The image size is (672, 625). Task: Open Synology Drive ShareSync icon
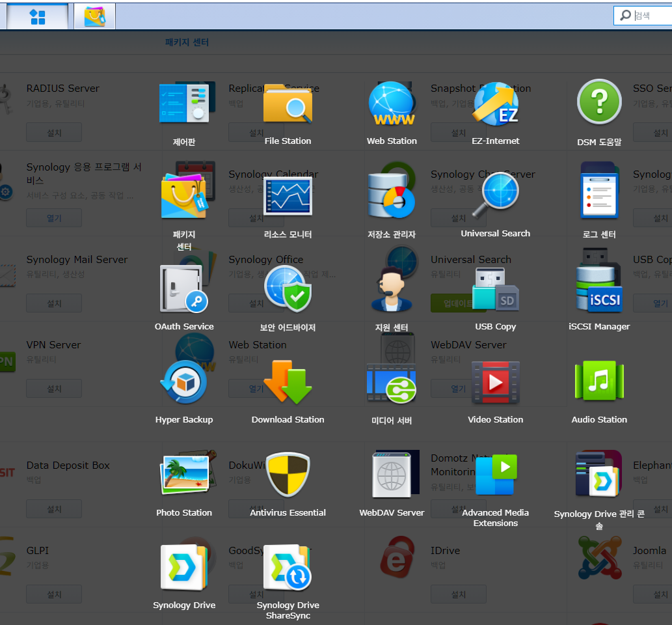[x=288, y=567]
